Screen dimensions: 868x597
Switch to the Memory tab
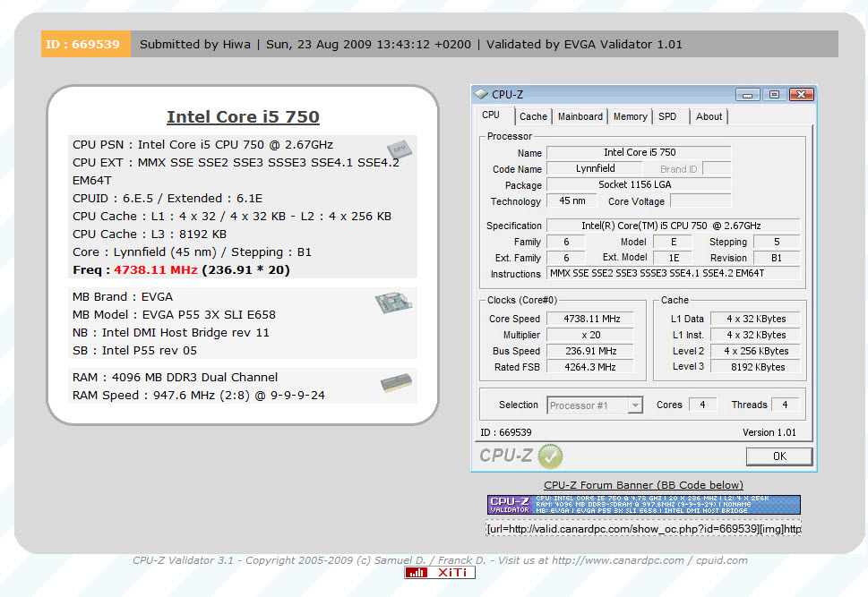pos(630,116)
